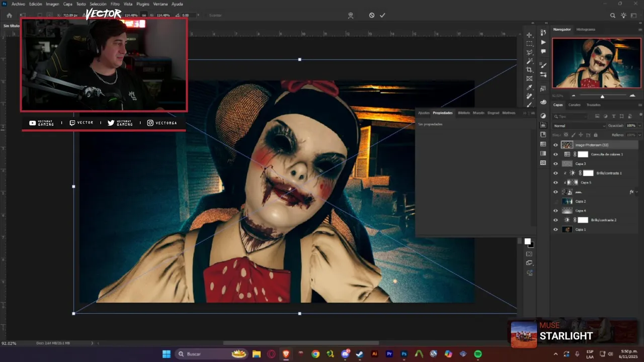Hide the Brillo/contraste 2 layer
This screenshot has height=362, width=644.
[555, 220]
